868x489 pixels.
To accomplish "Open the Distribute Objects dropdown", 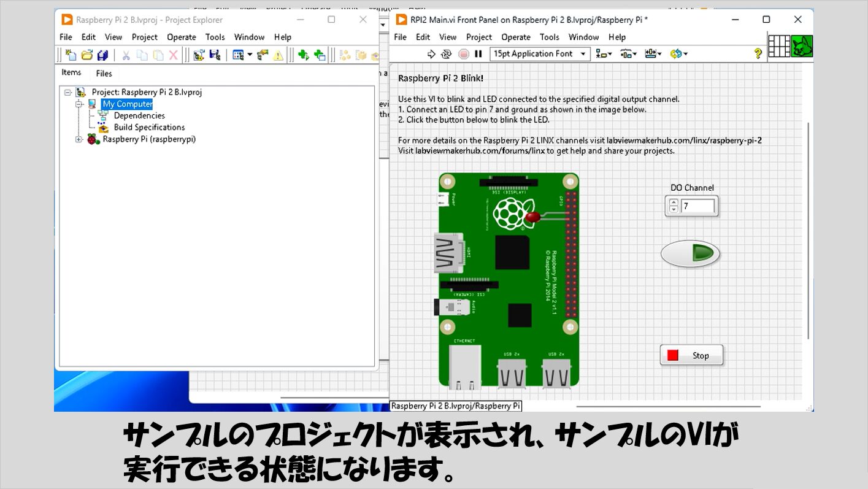I will tap(628, 54).
